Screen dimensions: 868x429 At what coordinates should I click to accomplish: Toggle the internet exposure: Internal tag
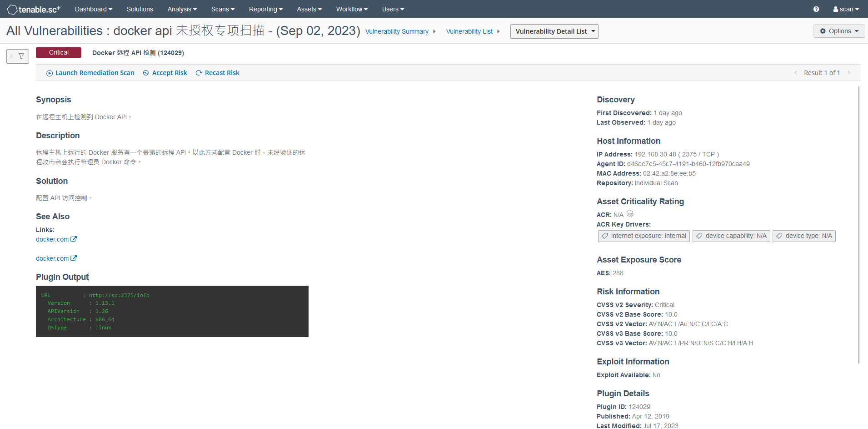click(x=644, y=236)
